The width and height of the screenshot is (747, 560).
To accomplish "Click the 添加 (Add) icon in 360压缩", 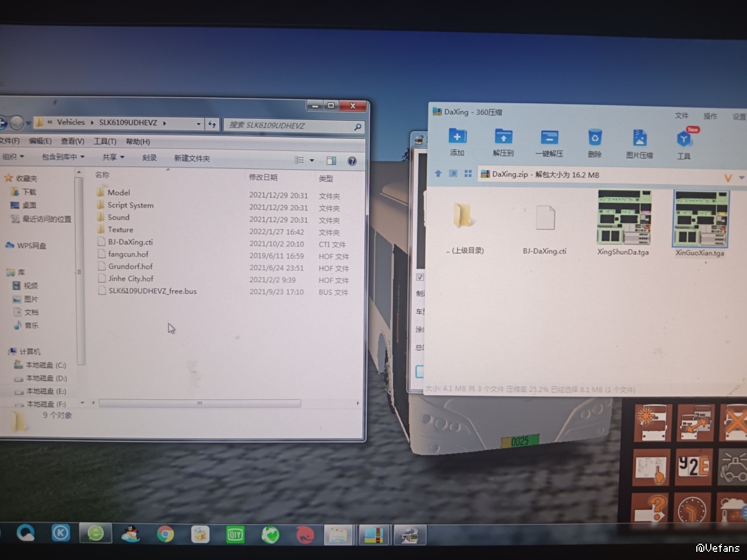I will click(x=457, y=138).
